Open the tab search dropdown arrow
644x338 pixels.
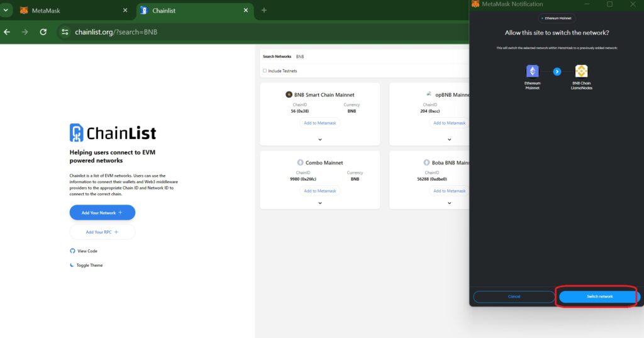pos(6,10)
